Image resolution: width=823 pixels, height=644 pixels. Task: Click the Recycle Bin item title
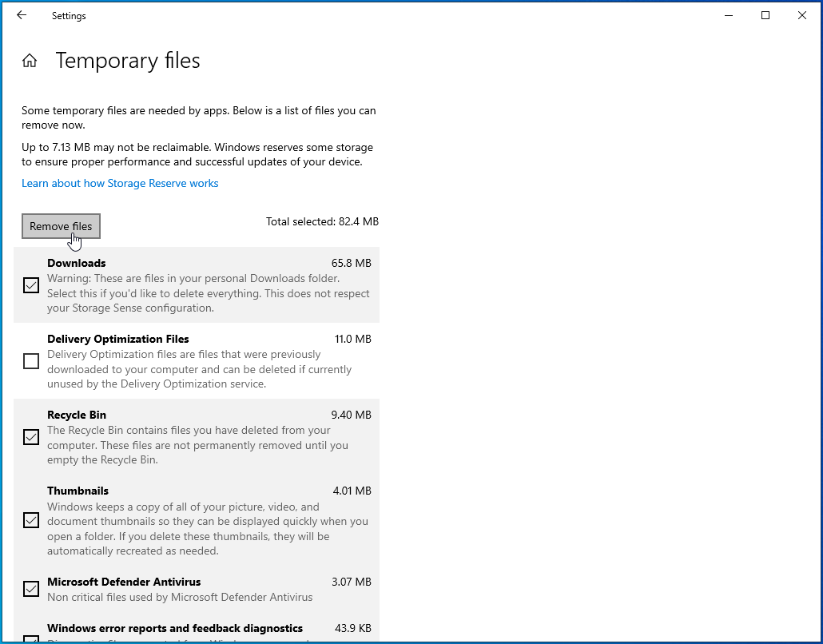77,415
